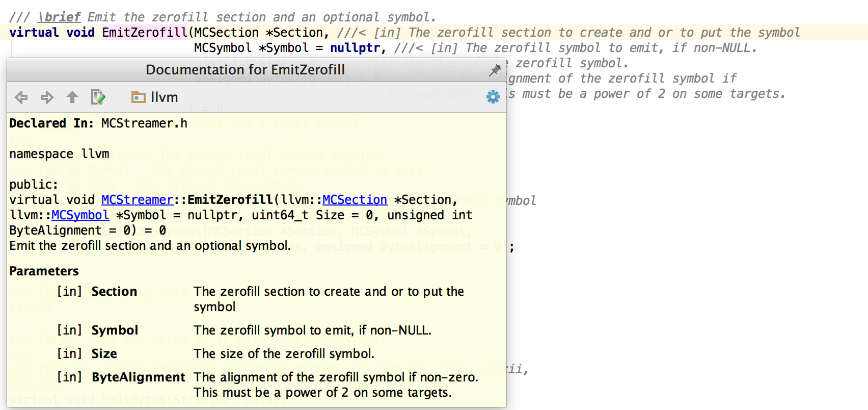Click 'Emit the zerofill section and an optional symbol.' in popup

click(150, 246)
